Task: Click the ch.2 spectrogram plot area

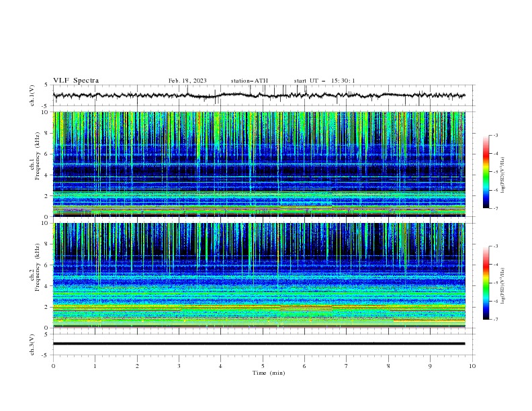Action: tap(259, 275)
